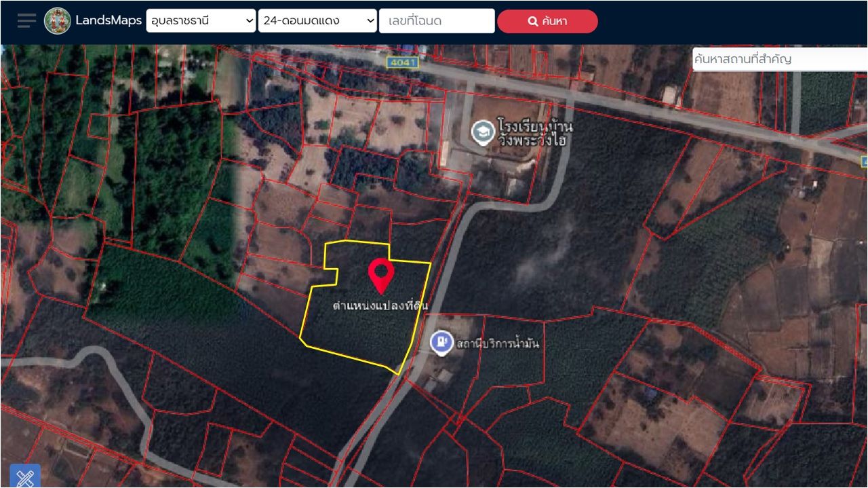868x488 pixels.
Task: Select the gas station map marker icon
Action: tap(442, 341)
